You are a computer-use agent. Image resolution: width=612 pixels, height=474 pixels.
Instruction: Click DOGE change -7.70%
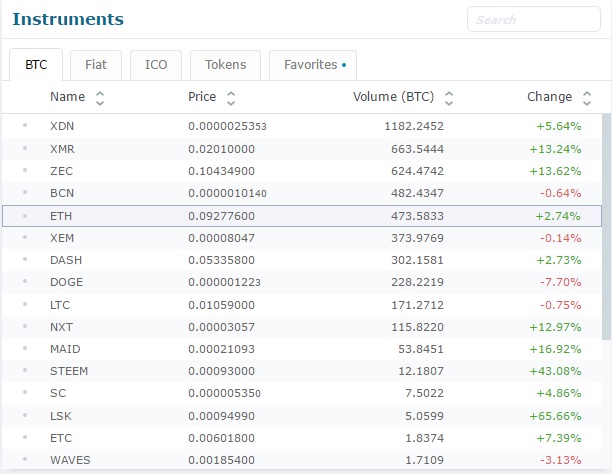[x=560, y=282]
